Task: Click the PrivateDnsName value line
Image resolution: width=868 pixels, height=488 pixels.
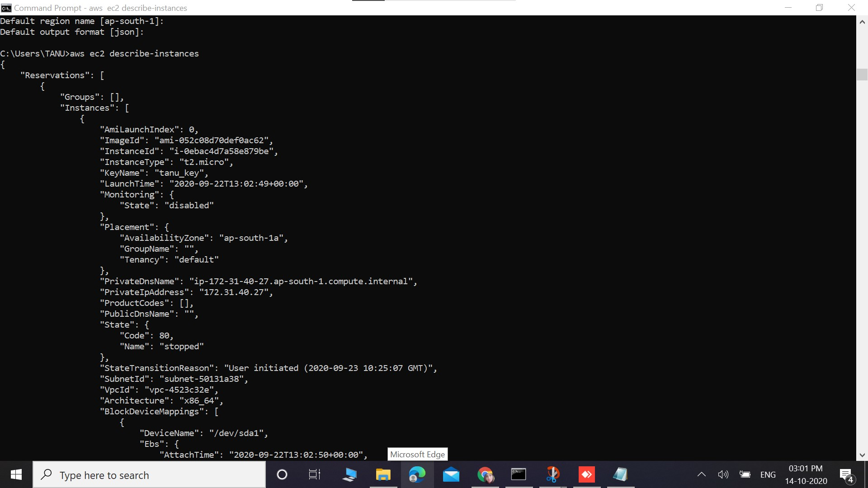Action: 259,282
